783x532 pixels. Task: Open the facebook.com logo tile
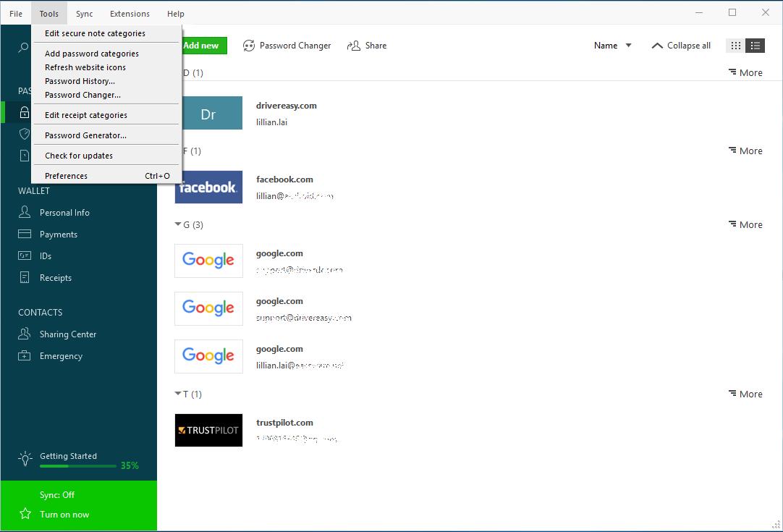tap(208, 187)
